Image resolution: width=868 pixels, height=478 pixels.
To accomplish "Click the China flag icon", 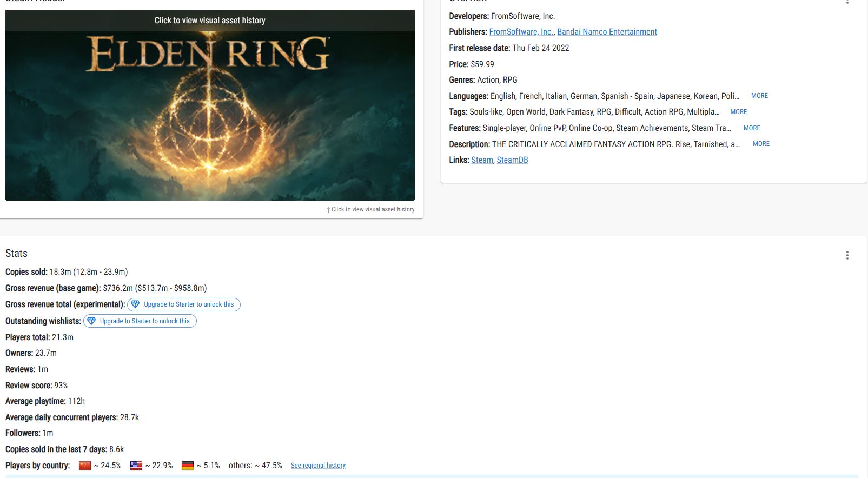I will point(85,466).
